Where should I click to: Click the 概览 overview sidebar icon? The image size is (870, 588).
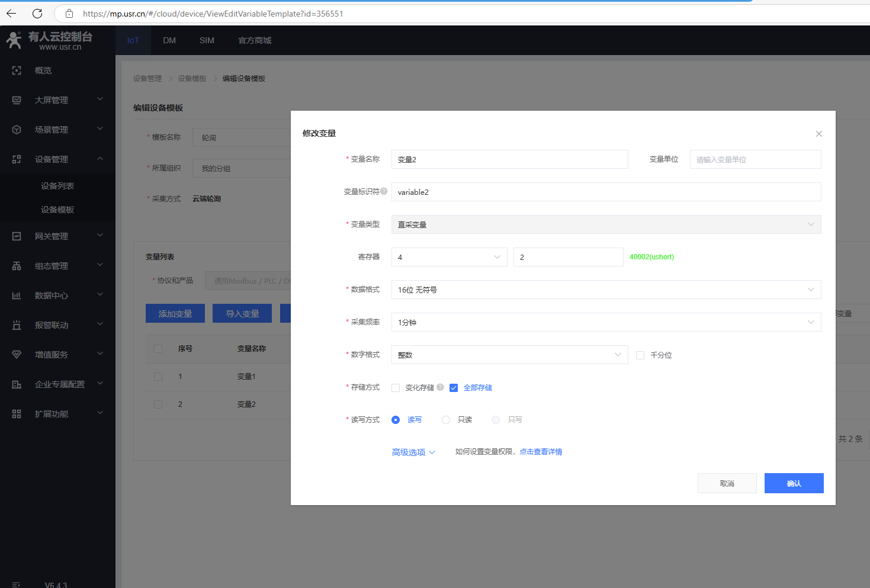pos(17,70)
